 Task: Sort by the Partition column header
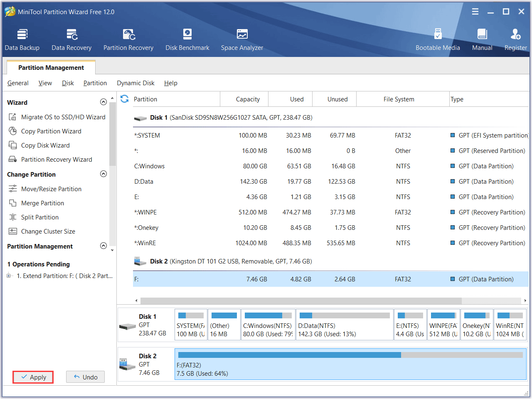(176, 99)
